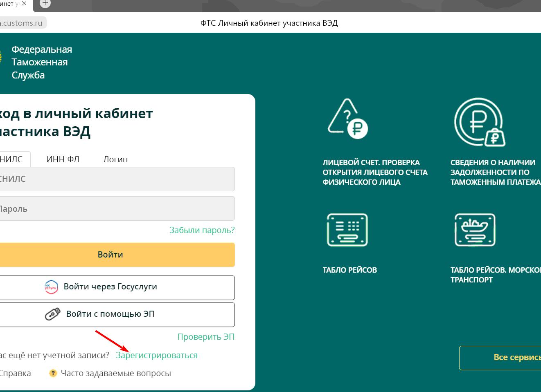The height and width of the screenshot is (392, 541).
Task: Click the question mark icon beside FAQ
Action: tap(53, 373)
